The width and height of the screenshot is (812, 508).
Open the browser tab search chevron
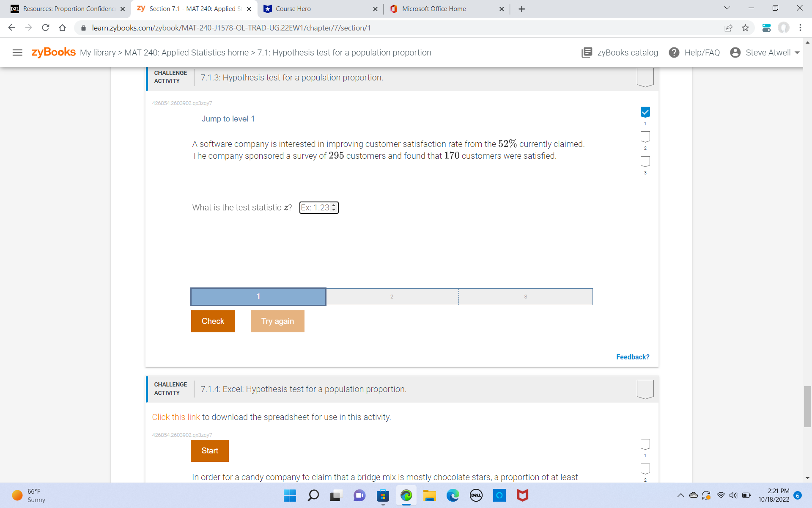pos(727,8)
